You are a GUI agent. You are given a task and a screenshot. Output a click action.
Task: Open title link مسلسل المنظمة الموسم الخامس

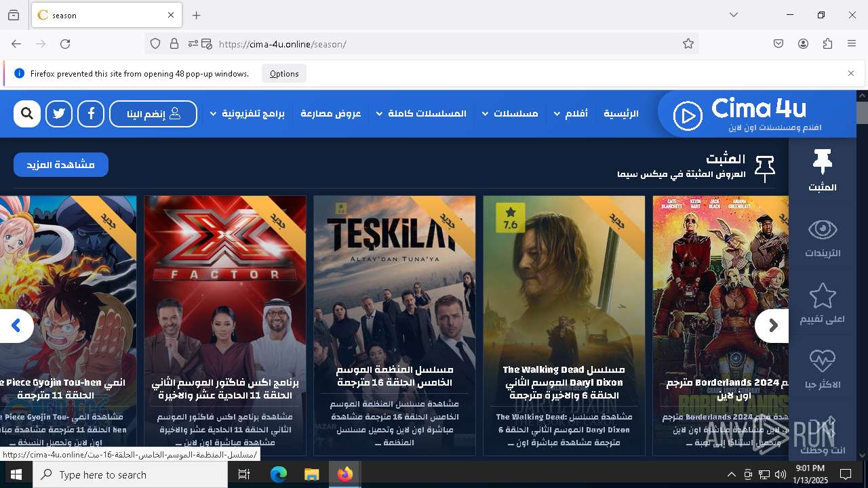click(395, 376)
